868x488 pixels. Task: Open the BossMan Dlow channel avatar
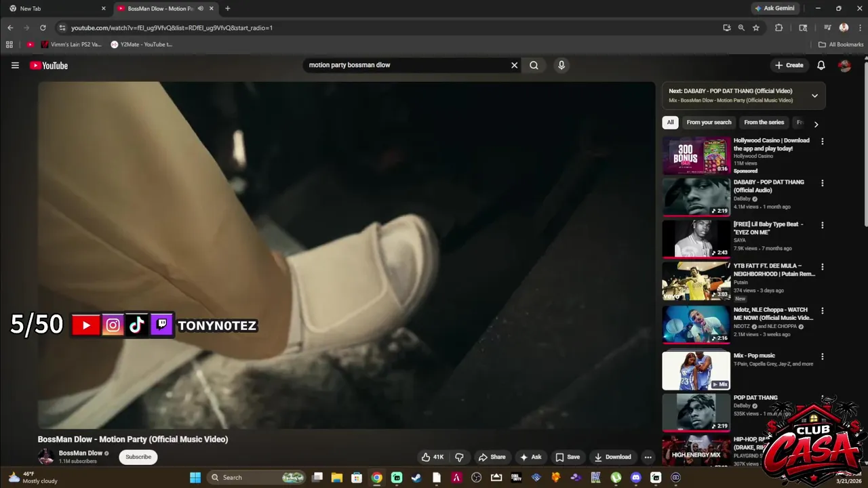coord(45,457)
